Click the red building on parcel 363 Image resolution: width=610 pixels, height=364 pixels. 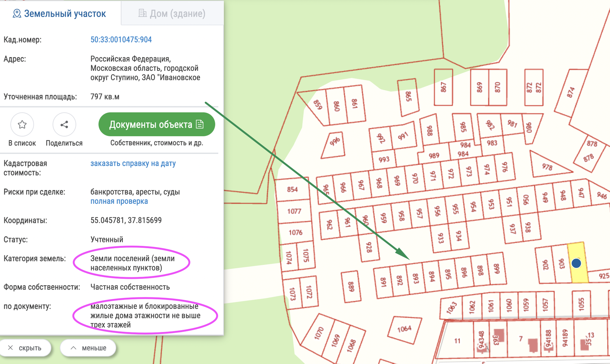tap(499, 334)
